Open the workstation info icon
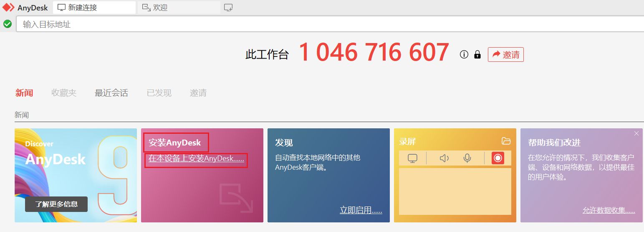The width and height of the screenshot is (644, 232). pyautogui.click(x=464, y=54)
